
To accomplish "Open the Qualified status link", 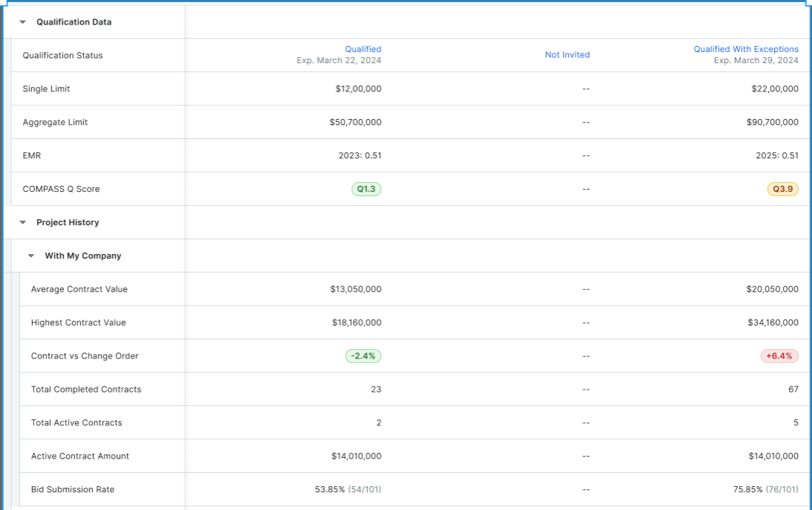I will 364,49.
